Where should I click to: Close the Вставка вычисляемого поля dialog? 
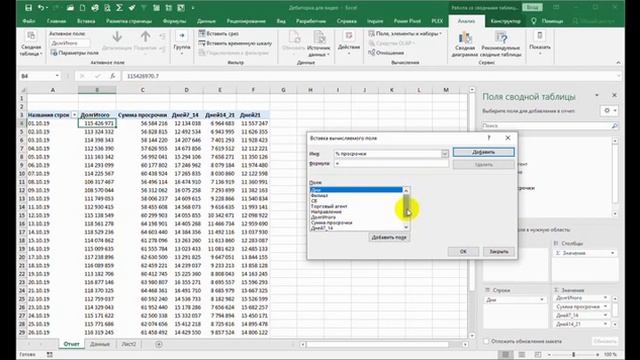508,138
